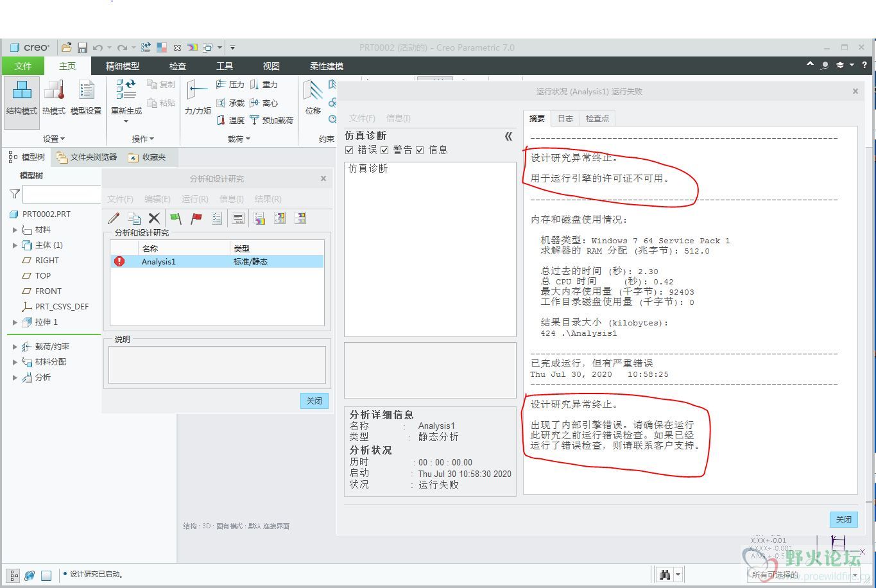Switch to 收藏夹 favorites panel tab
Screen dimensions: 876x588
147,157
